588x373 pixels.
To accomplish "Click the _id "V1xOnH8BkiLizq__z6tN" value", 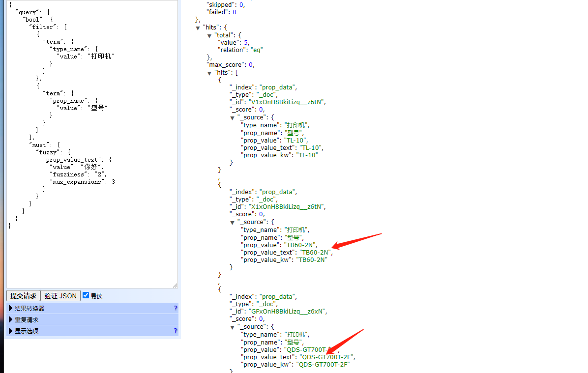I will click(x=287, y=102).
